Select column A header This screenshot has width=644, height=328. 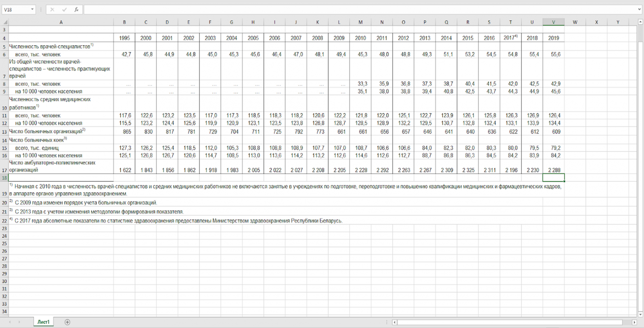(61, 22)
